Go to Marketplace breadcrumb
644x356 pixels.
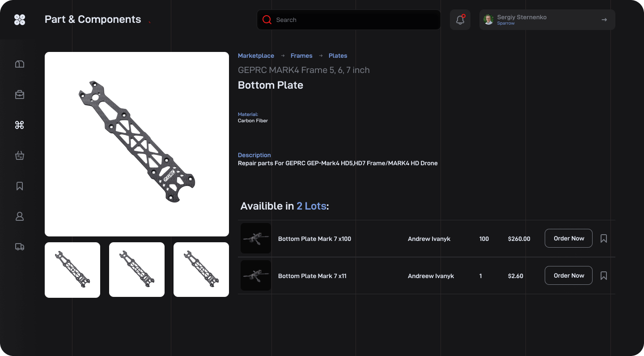[x=256, y=56]
